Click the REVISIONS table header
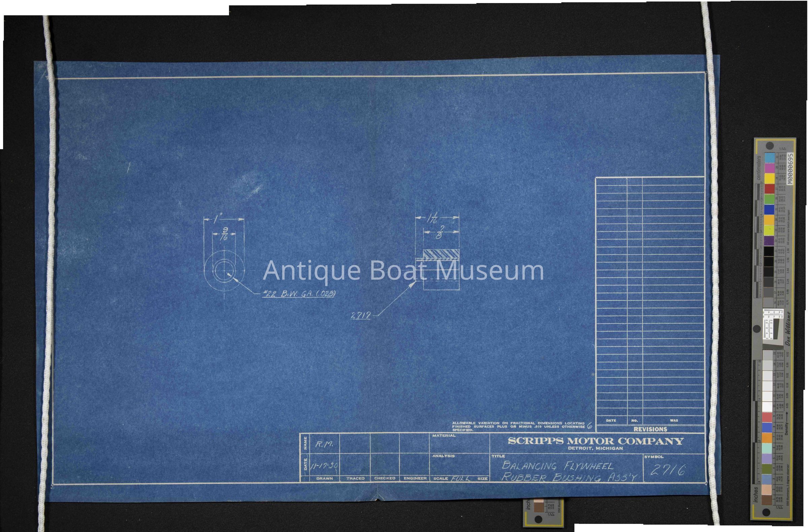808x532 pixels. point(650,429)
